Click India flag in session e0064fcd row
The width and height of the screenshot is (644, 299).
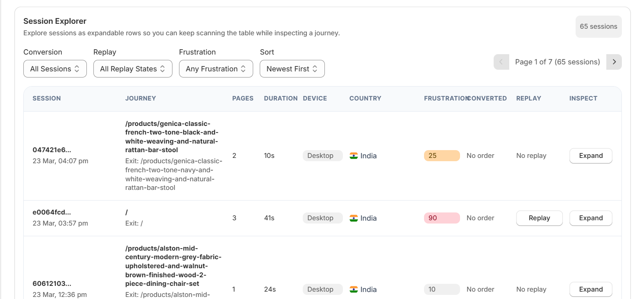[354, 218]
